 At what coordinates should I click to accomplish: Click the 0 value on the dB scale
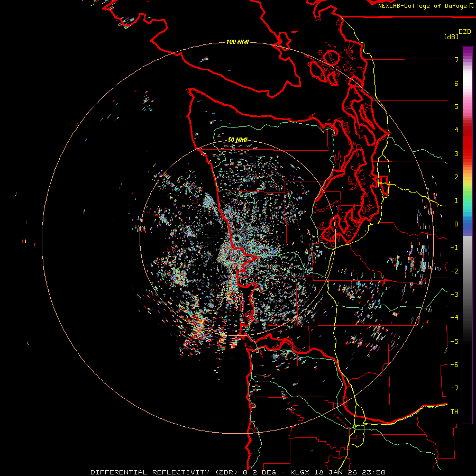pos(456,224)
